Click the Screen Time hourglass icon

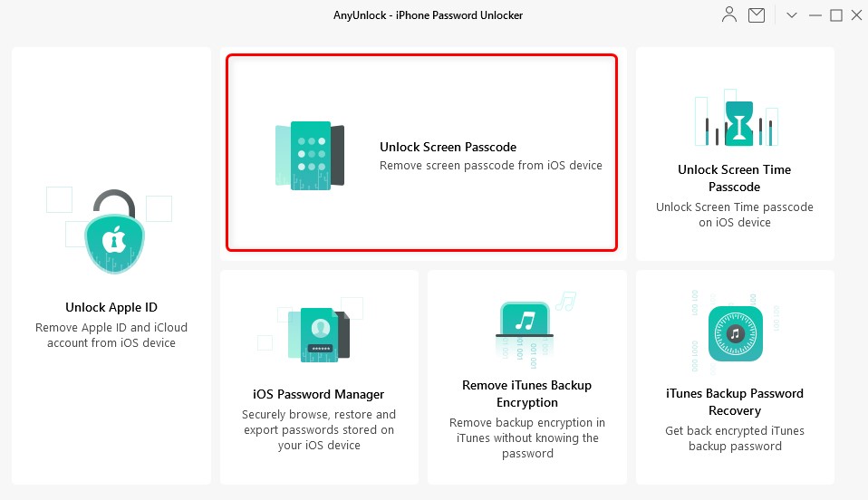pos(739,123)
